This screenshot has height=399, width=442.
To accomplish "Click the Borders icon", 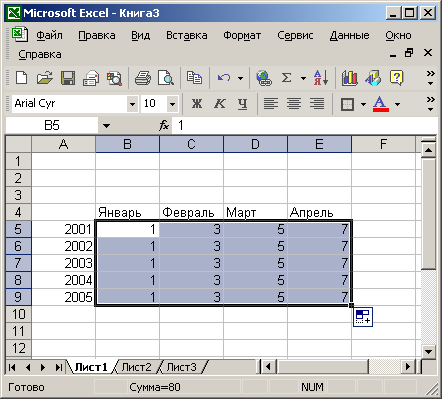I will click(x=347, y=104).
